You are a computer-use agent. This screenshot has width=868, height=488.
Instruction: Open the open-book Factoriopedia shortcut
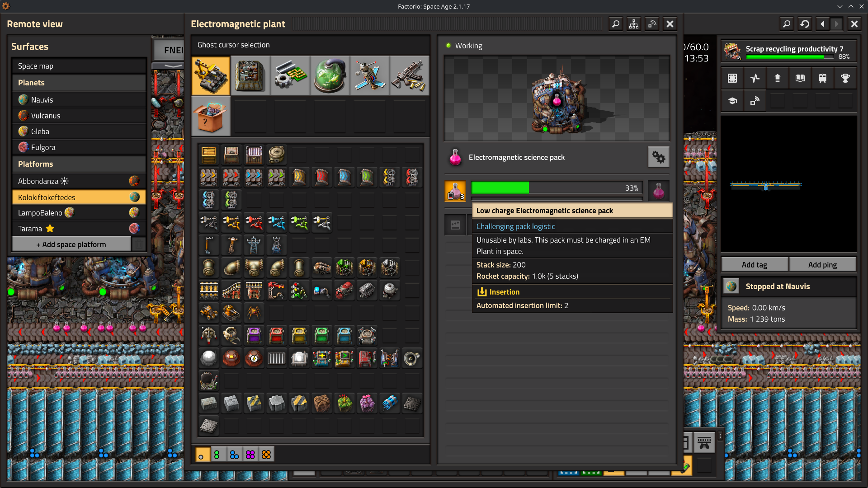tap(800, 78)
